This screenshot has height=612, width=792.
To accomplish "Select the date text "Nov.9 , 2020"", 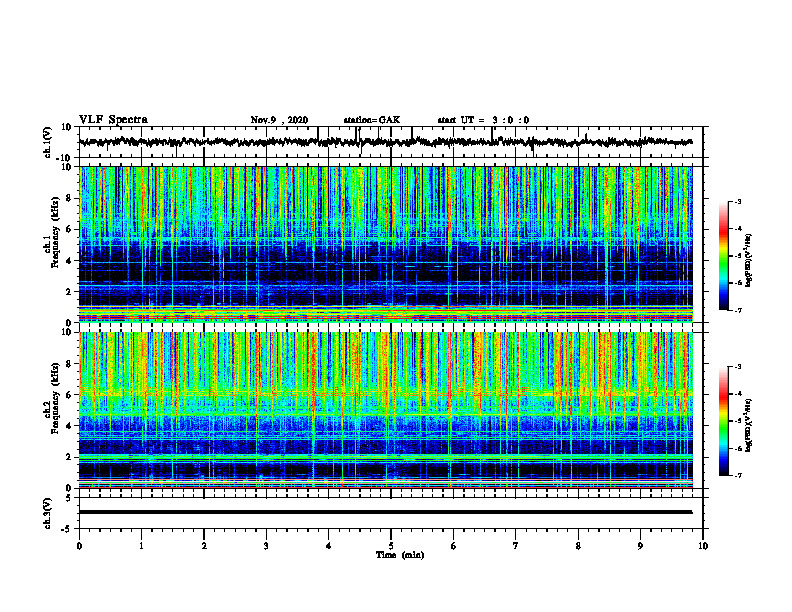I will pyautogui.click(x=279, y=120).
